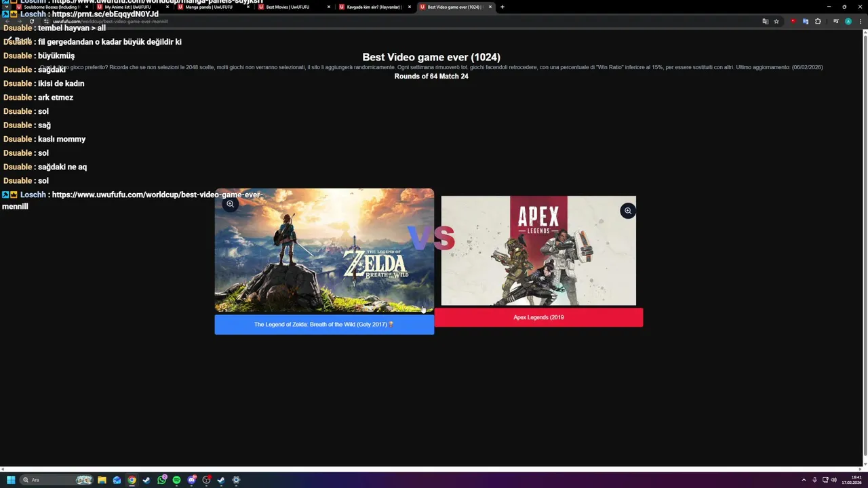Pick the red Apex Legends (2019 button
The width and height of the screenshot is (868, 488).
tap(538, 317)
